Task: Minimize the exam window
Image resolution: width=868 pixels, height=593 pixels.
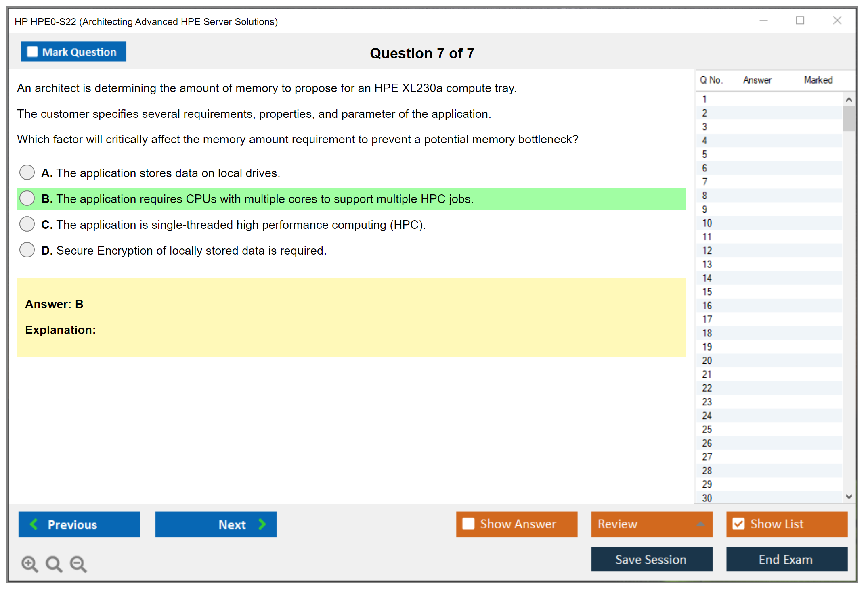Action: [763, 21]
